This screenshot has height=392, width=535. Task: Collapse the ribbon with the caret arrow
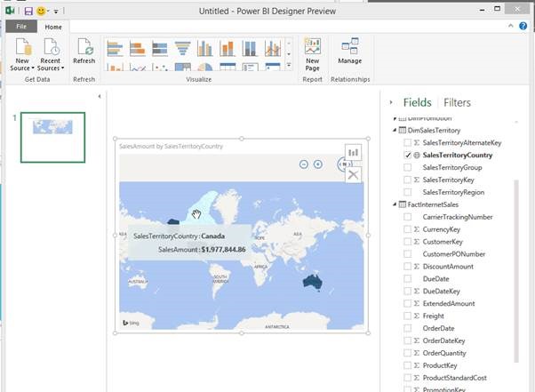click(x=511, y=26)
